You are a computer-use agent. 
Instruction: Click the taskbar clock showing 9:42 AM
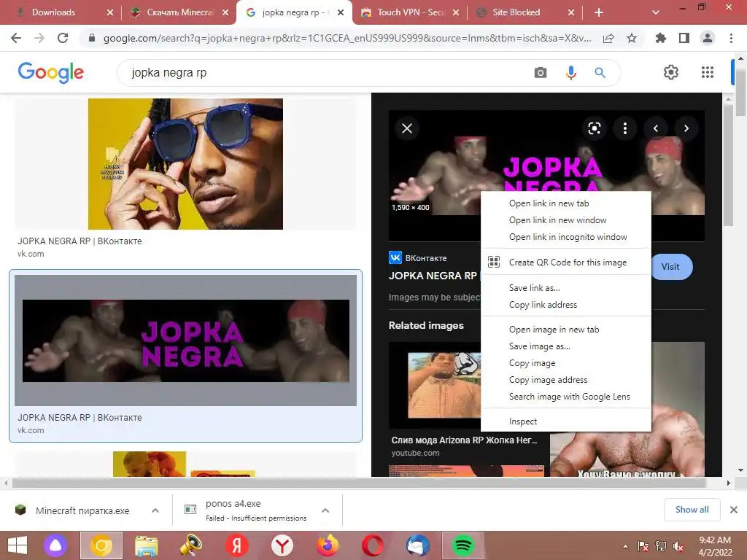(x=715, y=545)
